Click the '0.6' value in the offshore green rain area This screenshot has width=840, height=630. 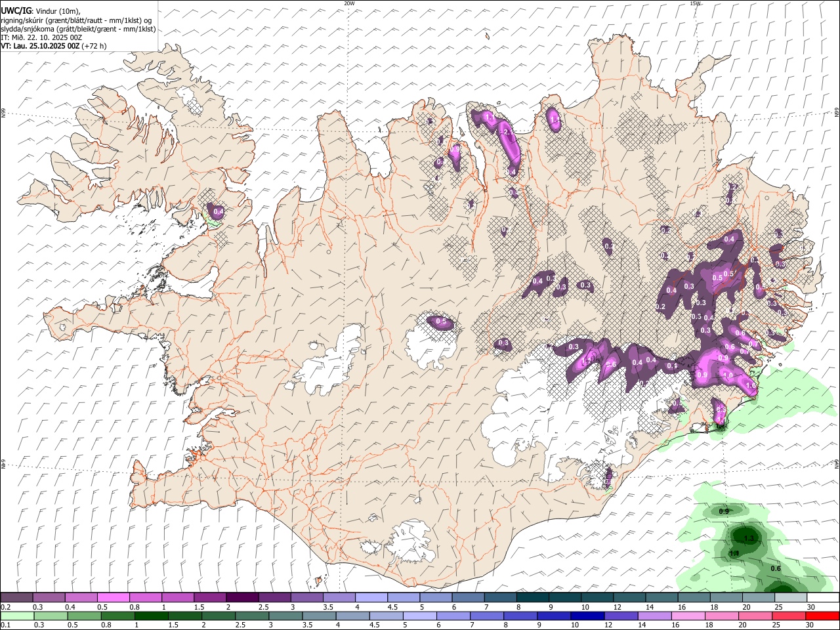point(776,568)
